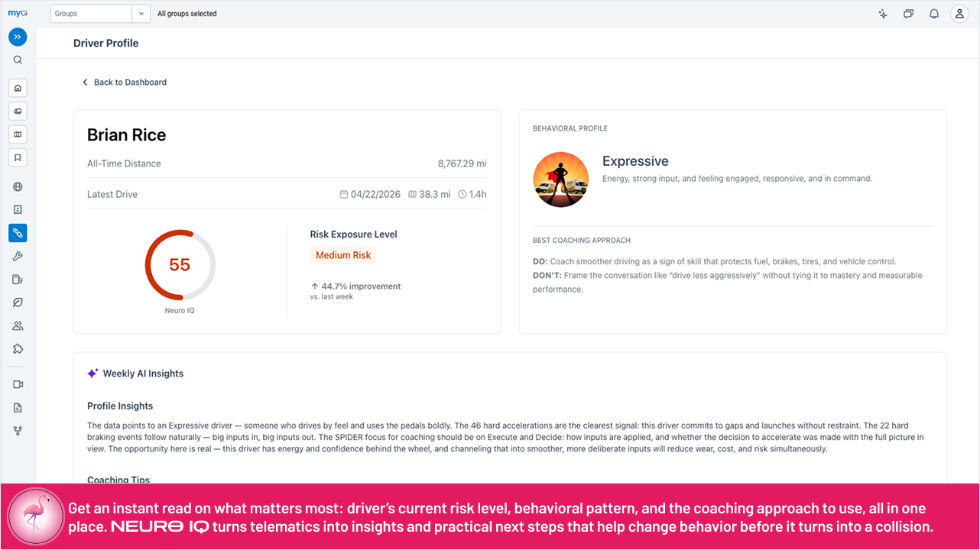This screenshot has width=980, height=550.
Task: Open the puzzle piece add-ins icon
Action: click(x=18, y=348)
